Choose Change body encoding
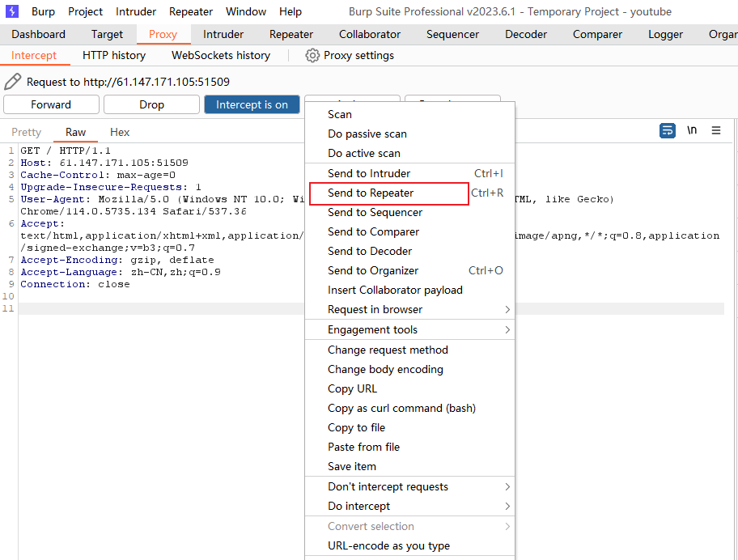 409,369
